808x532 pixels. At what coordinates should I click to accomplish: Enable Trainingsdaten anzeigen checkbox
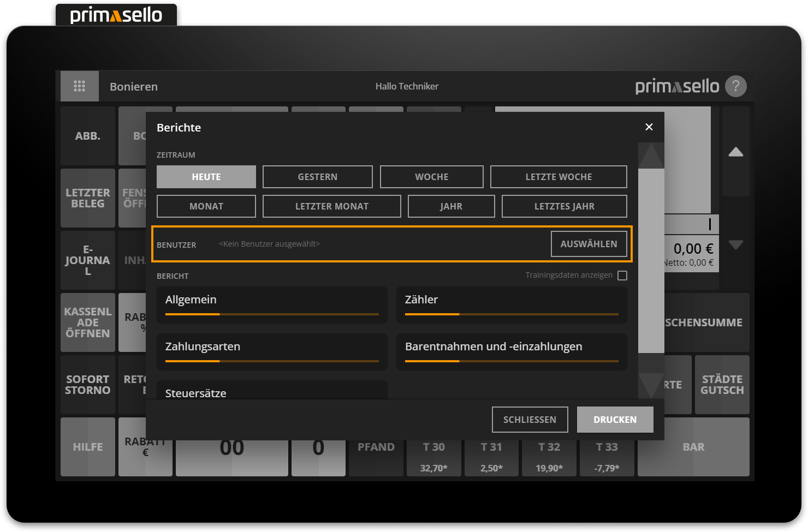(622, 276)
